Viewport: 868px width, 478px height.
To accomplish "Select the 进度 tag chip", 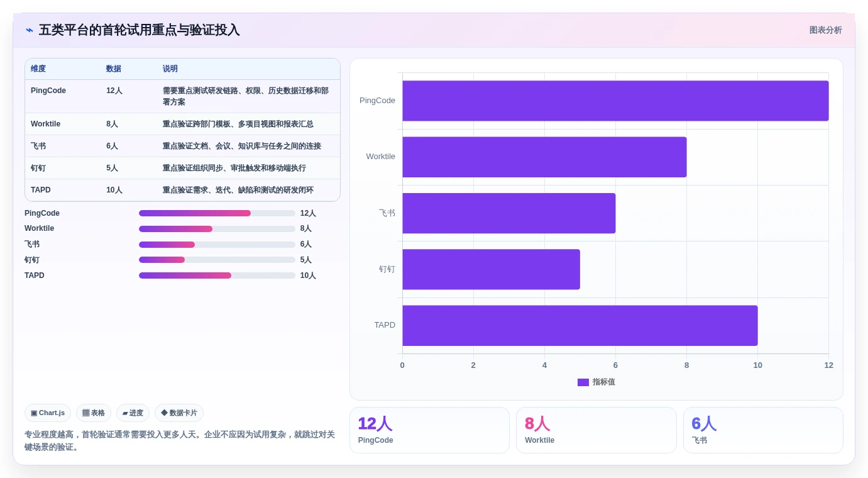I will 133,413.
